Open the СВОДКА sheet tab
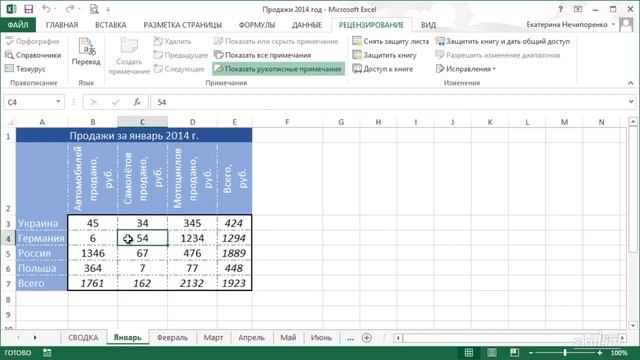This screenshot has width=640, height=360. point(83,338)
